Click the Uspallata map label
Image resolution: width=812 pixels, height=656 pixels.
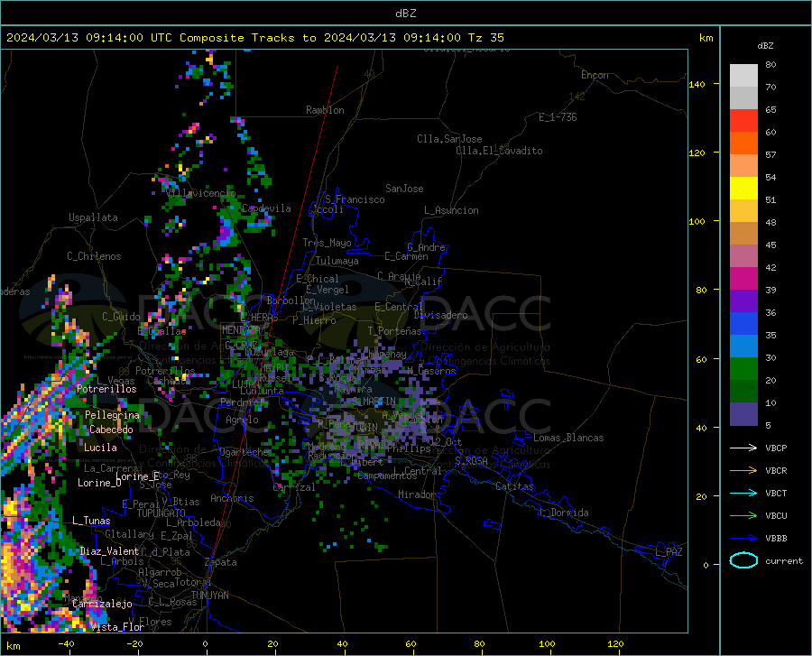click(93, 217)
